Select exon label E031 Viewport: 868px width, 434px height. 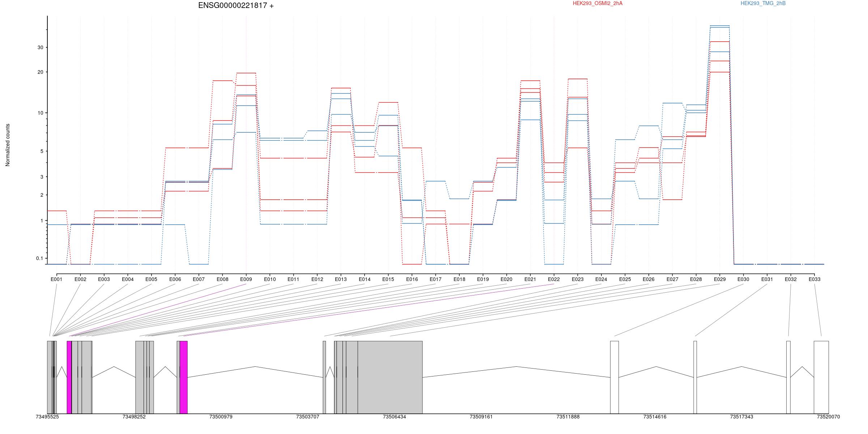pyautogui.click(x=767, y=279)
